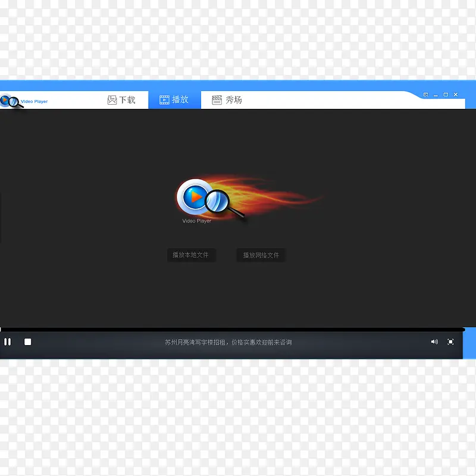This screenshot has height=476, width=476.
Task: Close the Video Player window
Action: [x=456, y=95]
